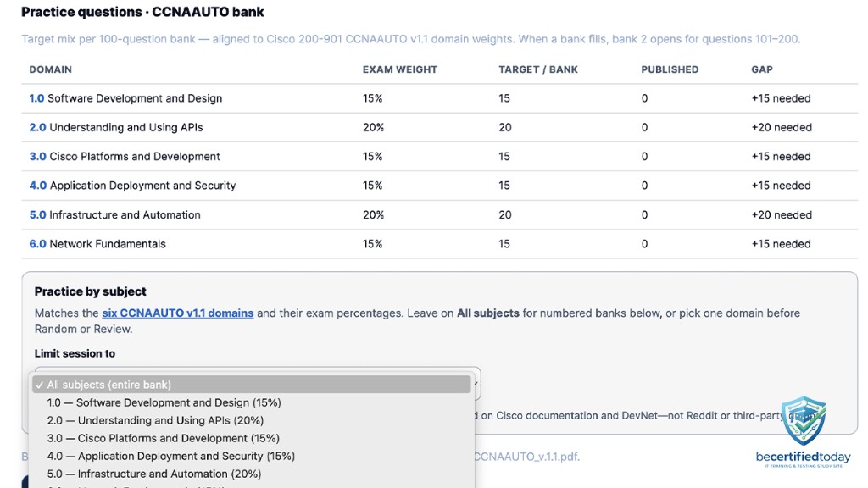Pick '4.0 — Application Deployment and Security (15%)' option
This screenshot has height=488, width=868.
point(251,456)
